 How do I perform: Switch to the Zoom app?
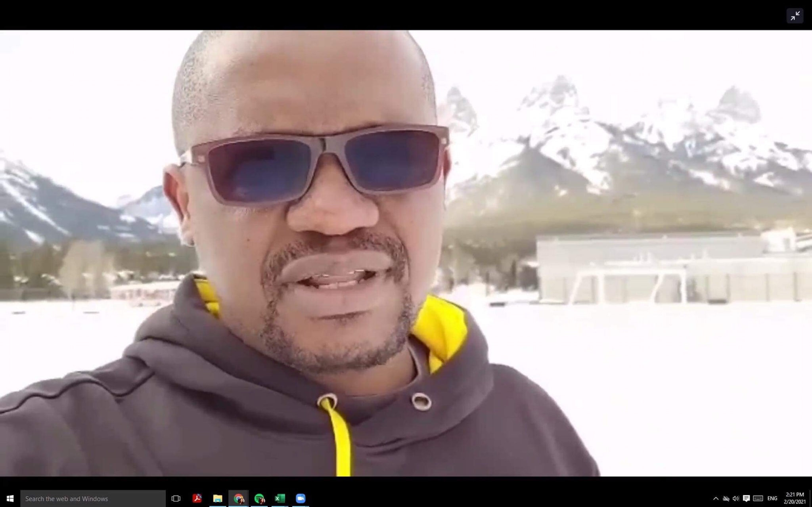(x=301, y=498)
